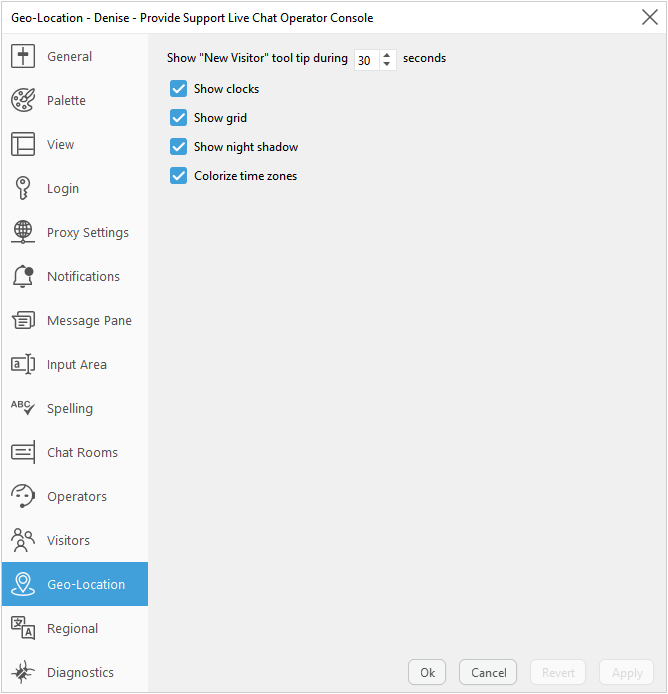Disable the Show grid option

pyautogui.click(x=179, y=118)
